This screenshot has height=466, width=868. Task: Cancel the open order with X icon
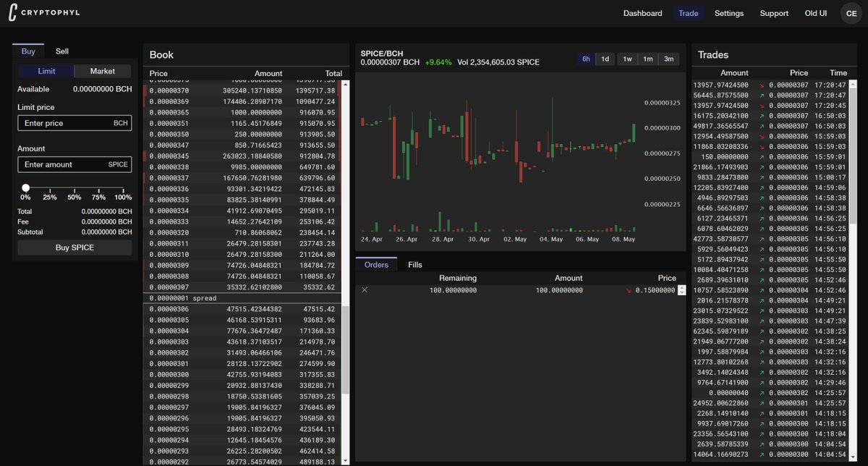(365, 290)
